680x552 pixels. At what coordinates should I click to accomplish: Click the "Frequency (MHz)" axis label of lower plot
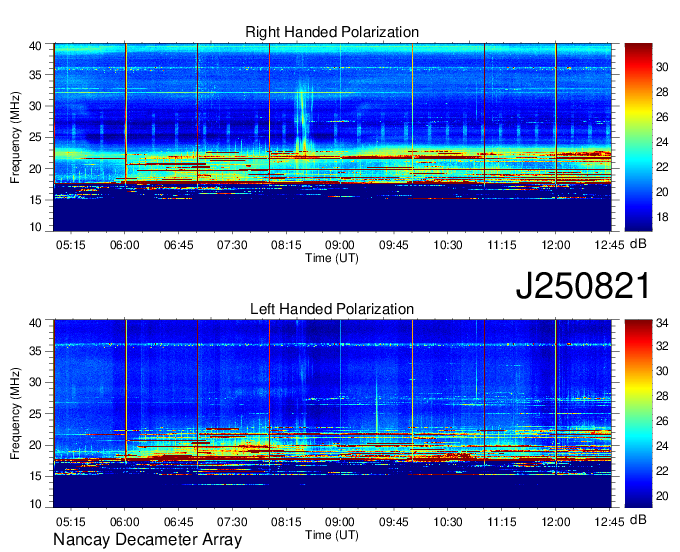pos(15,414)
